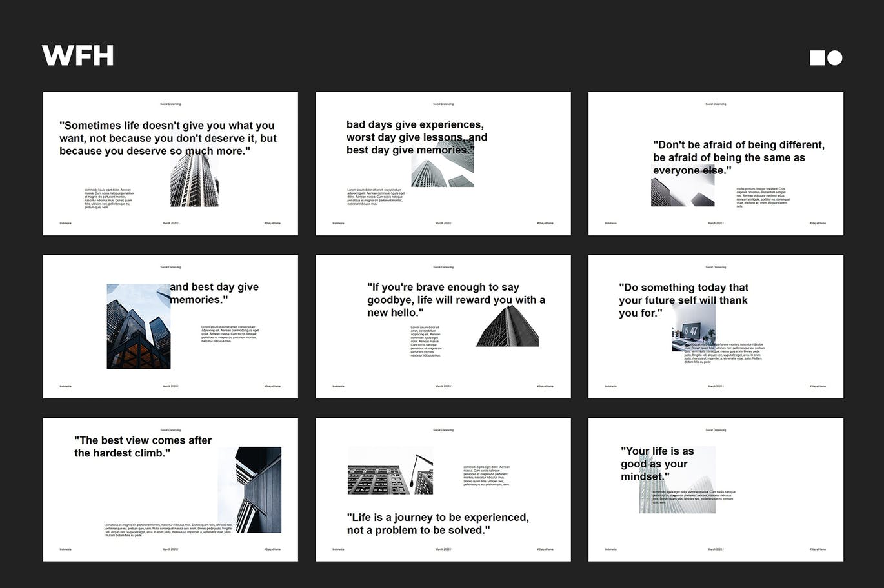Click the WFH logo title
Image resolution: width=884 pixels, height=588 pixels.
tap(77, 55)
